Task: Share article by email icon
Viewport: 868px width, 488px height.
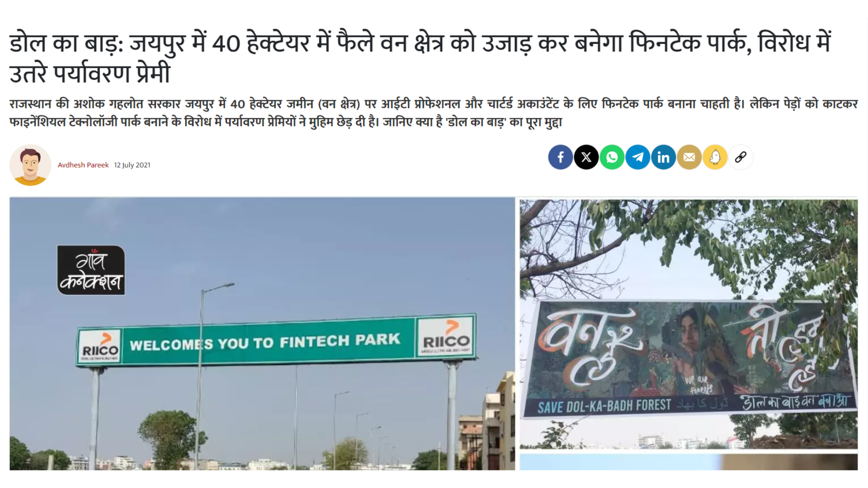Action: pyautogui.click(x=689, y=157)
